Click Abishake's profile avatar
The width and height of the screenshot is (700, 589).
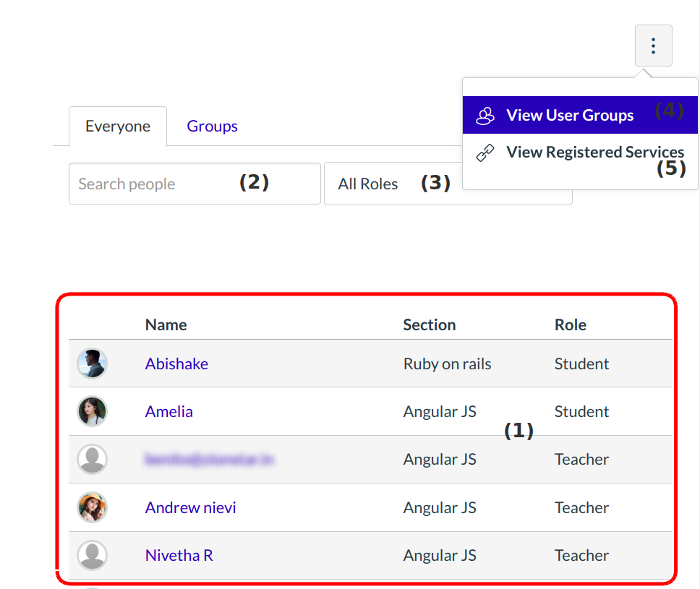(x=93, y=364)
